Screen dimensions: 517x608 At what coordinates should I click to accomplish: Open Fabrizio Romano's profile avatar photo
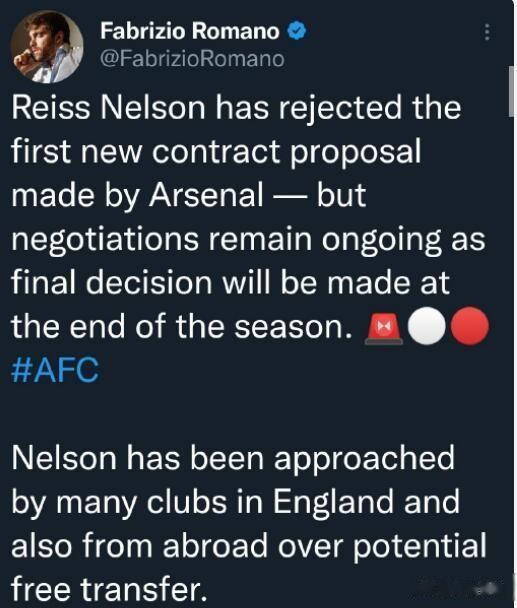(x=47, y=47)
